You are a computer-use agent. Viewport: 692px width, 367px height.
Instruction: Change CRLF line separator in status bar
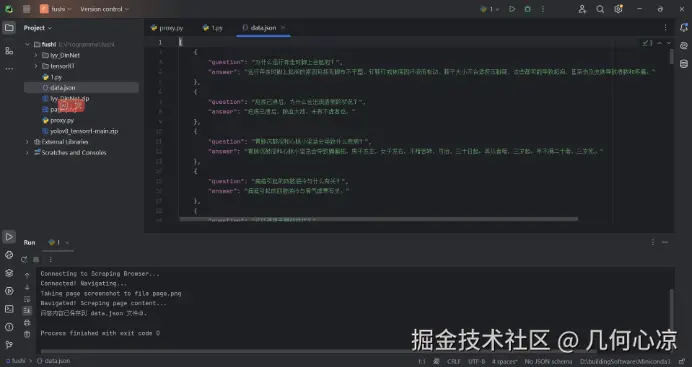click(454, 361)
